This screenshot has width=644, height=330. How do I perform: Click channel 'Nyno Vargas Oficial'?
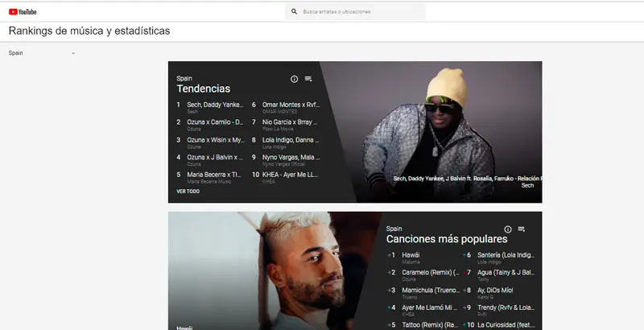click(x=283, y=163)
